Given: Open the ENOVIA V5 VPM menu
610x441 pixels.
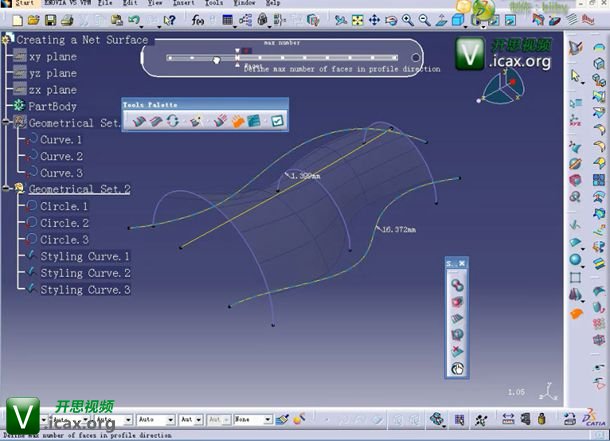Looking at the screenshot, I should (x=66, y=3).
